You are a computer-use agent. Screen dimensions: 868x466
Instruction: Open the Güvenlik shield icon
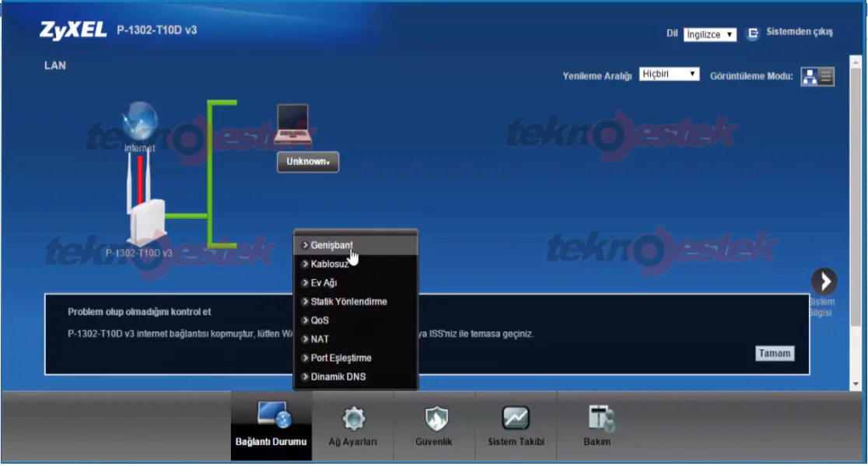pos(435,419)
